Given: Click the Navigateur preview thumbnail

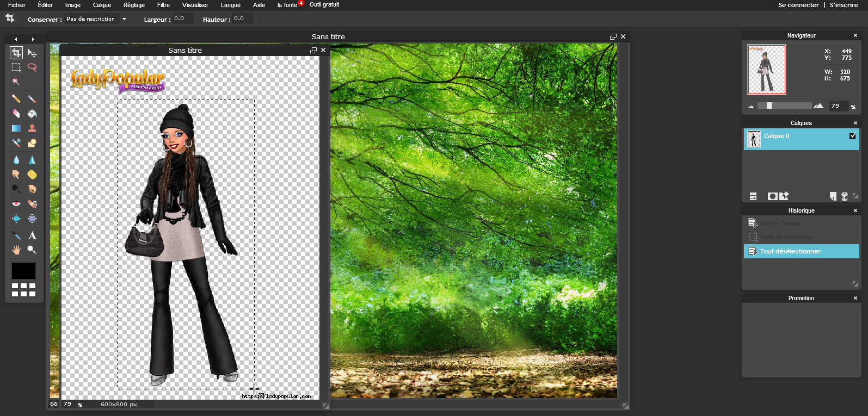Looking at the screenshot, I should pyautogui.click(x=767, y=70).
